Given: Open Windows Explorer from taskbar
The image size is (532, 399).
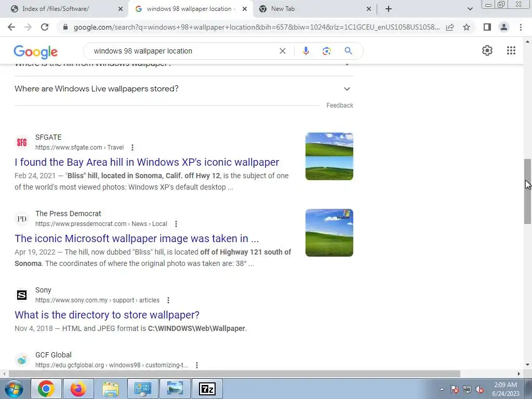Looking at the screenshot, I should pyautogui.click(x=111, y=389).
